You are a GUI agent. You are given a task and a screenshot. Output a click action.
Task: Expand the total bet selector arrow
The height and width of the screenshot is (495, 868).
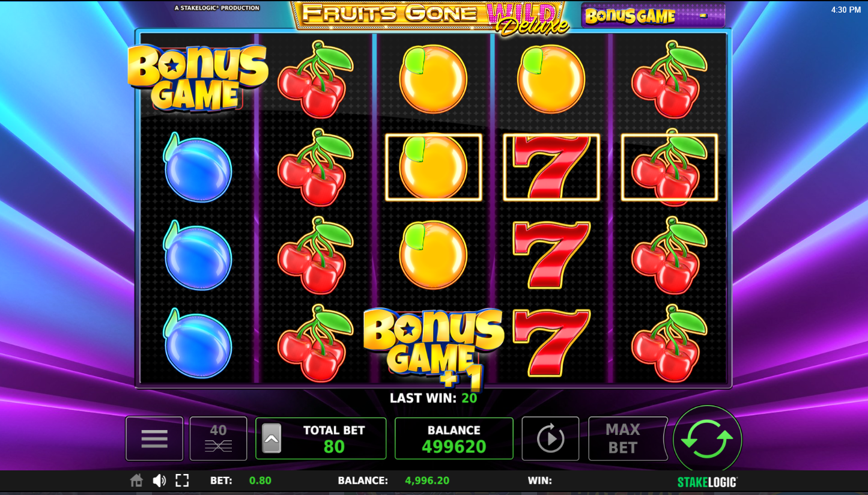click(272, 439)
